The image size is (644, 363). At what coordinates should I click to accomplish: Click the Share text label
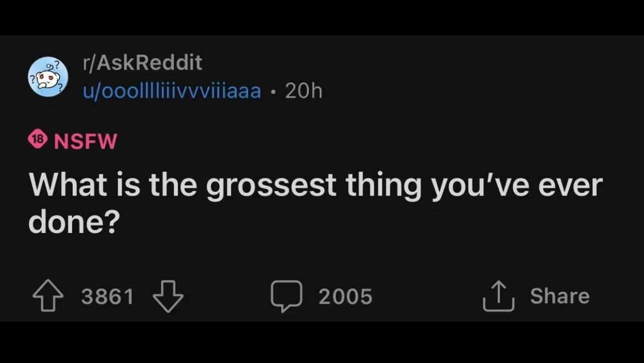pyautogui.click(x=560, y=296)
